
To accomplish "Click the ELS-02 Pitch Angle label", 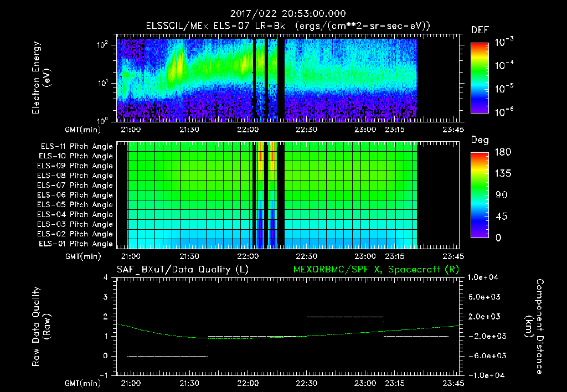I will coord(75,234).
